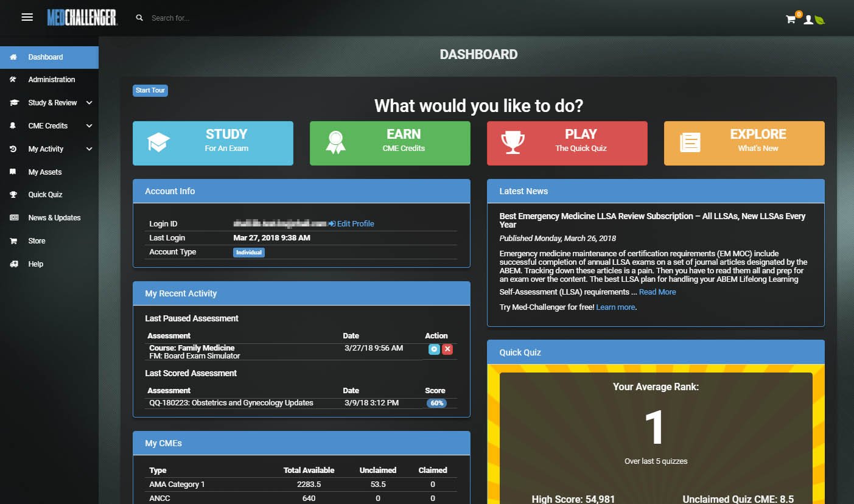Click the ribbon award icon on EARN tile
Screen dimensions: 854x504
click(x=335, y=143)
